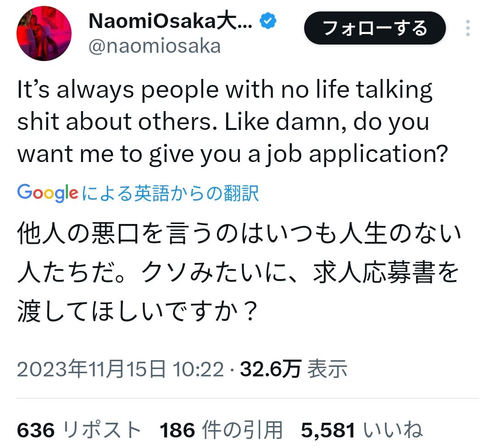495x448 pixels.
Task: Tap the blue verified badge
Action: click(x=268, y=21)
